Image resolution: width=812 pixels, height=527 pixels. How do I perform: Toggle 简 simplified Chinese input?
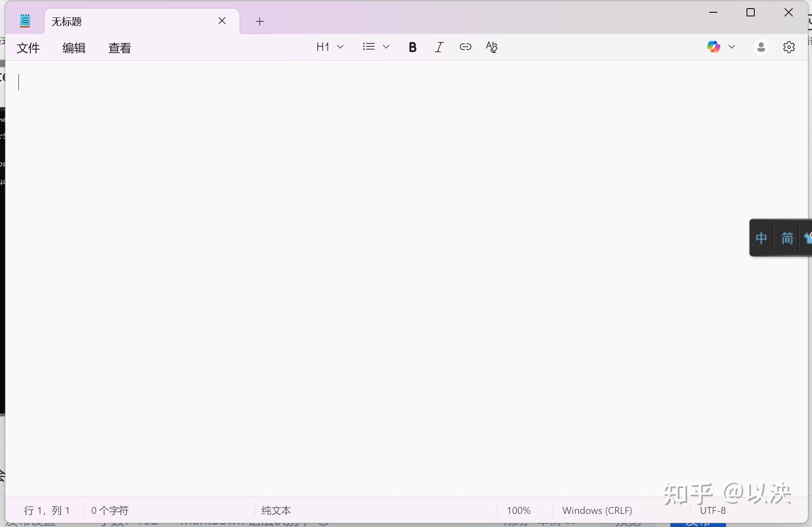[x=787, y=238]
